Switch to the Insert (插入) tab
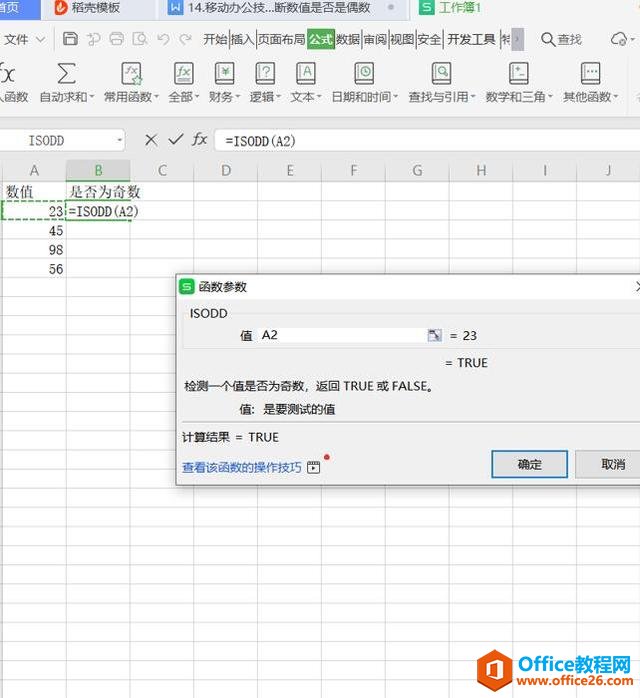 tap(243, 40)
